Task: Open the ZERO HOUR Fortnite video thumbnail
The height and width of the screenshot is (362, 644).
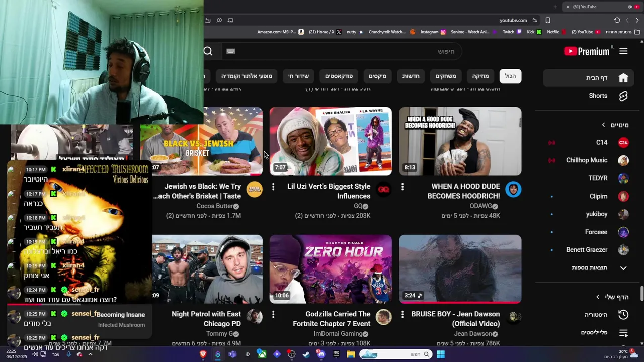Action: point(331,269)
